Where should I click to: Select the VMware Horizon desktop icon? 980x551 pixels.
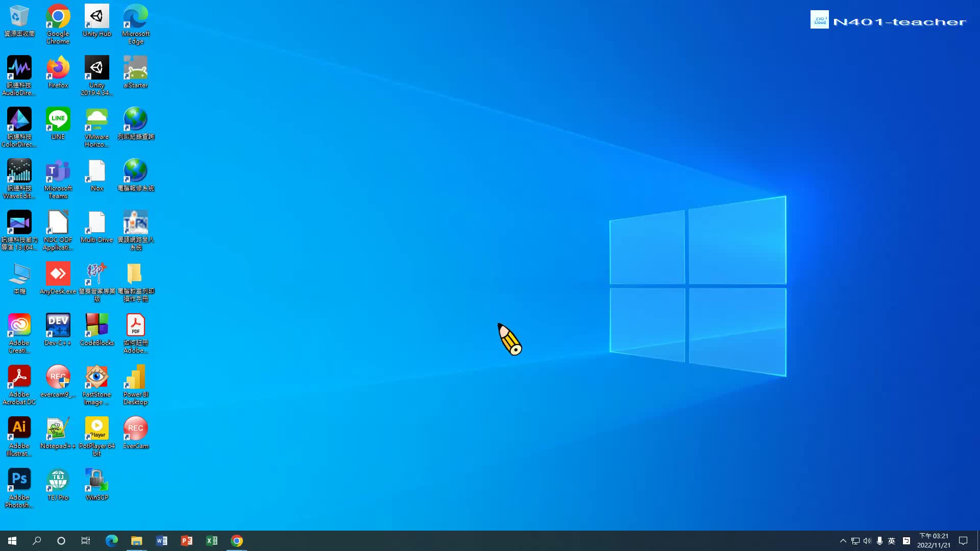tap(97, 128)
